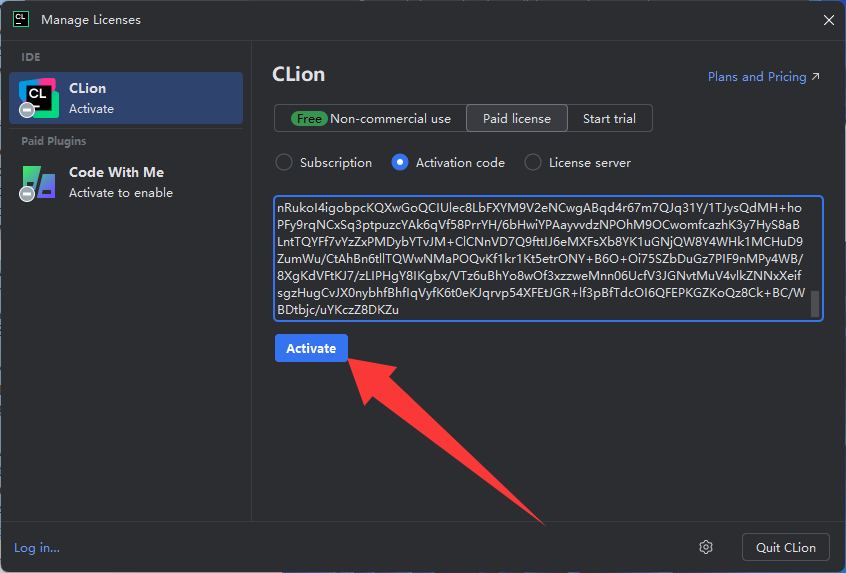
Task: Click the activation code scrollbar thumb
Action: tap(815, 304)
